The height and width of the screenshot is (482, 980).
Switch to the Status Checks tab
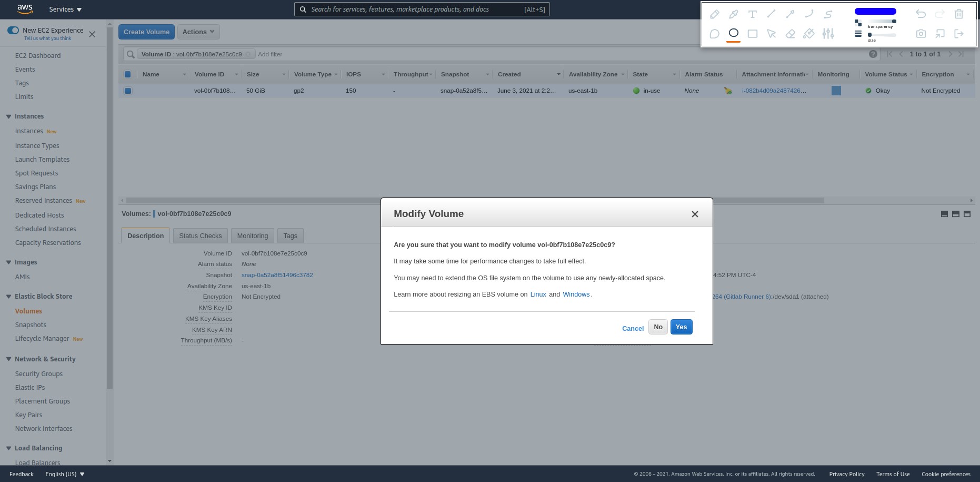pos(200,235)
